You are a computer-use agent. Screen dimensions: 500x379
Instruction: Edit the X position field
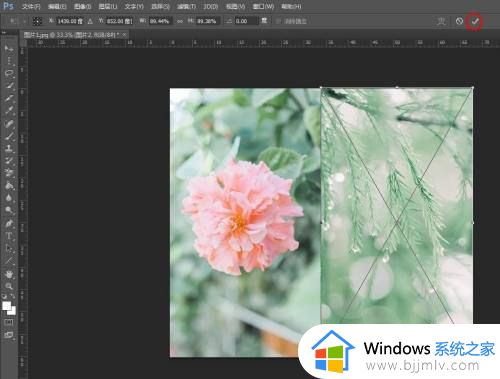point(70,21)
